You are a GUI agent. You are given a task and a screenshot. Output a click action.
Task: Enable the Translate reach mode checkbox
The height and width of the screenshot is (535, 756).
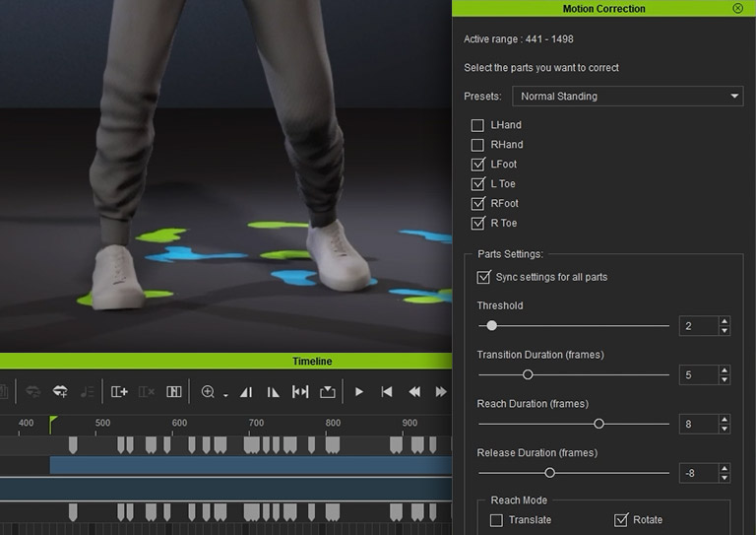tap(496, 520)
